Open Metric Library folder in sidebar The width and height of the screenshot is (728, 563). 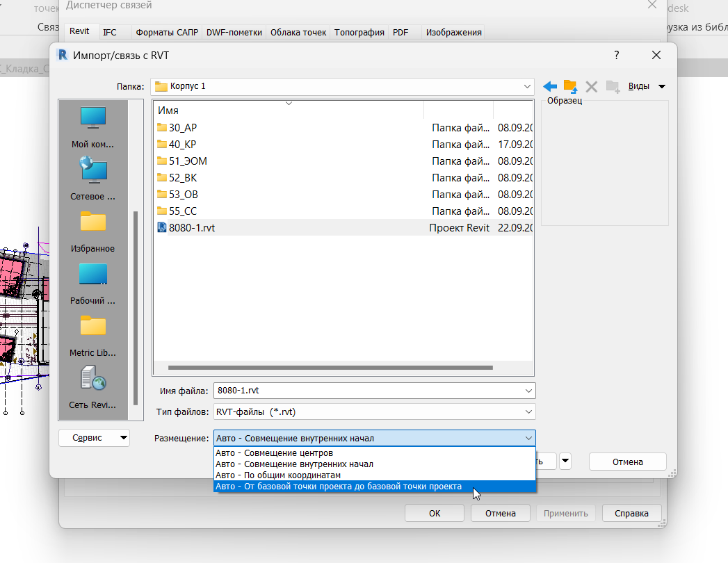coord(93,335)
